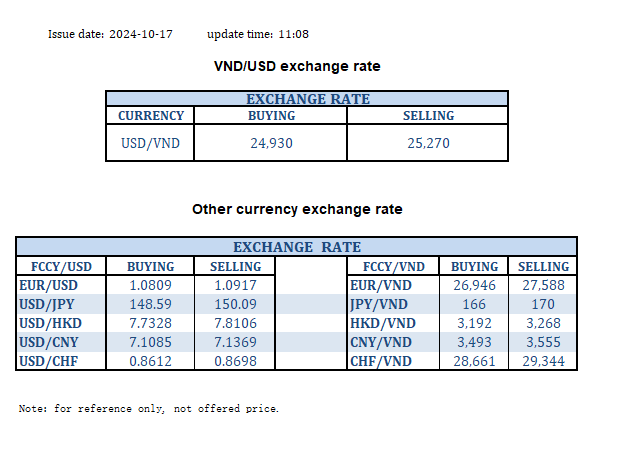This screenshot has height=466, width=631.
Task: Click the FCCY/VND column header
Action: pyautogui.click(x=392, y=267)
